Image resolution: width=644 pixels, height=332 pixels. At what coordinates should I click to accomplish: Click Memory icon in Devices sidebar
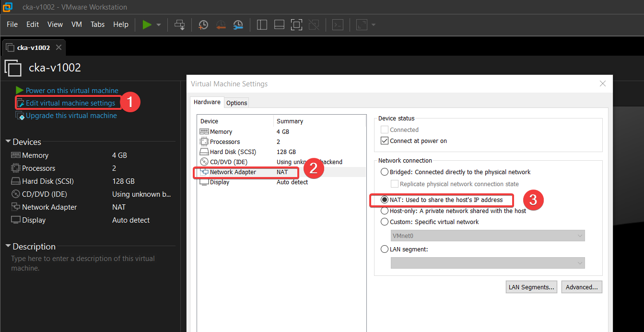coord(16,155)
